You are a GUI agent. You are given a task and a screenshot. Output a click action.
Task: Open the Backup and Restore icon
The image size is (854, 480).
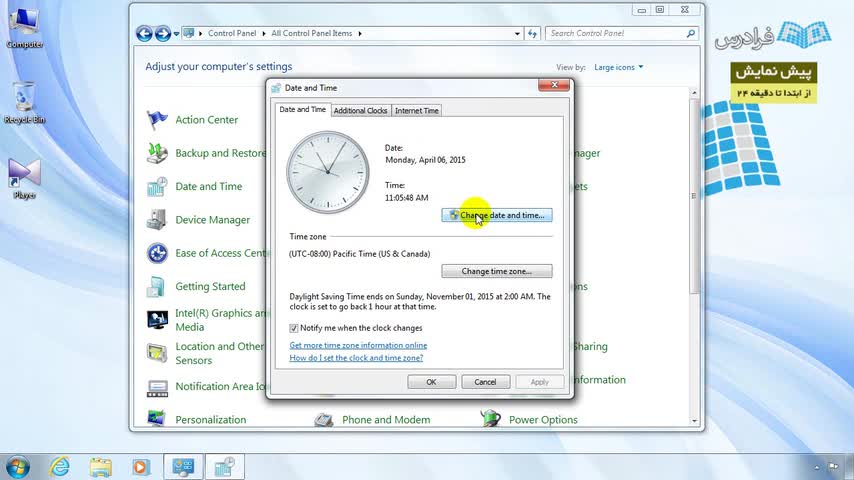157,153
